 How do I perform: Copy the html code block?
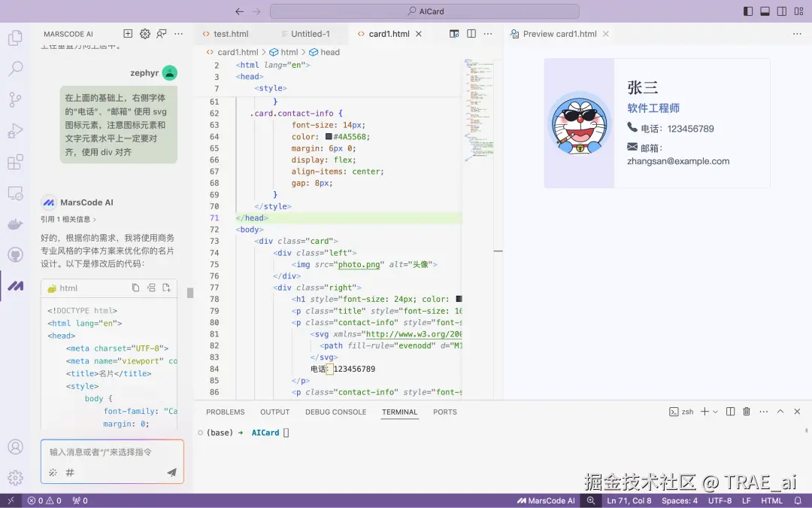pos(135,287)
